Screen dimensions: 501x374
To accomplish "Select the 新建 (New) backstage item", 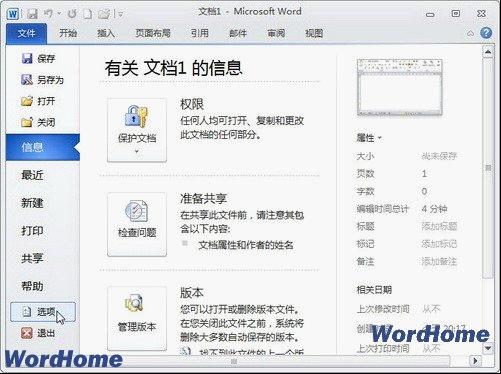I will [32, 203].
